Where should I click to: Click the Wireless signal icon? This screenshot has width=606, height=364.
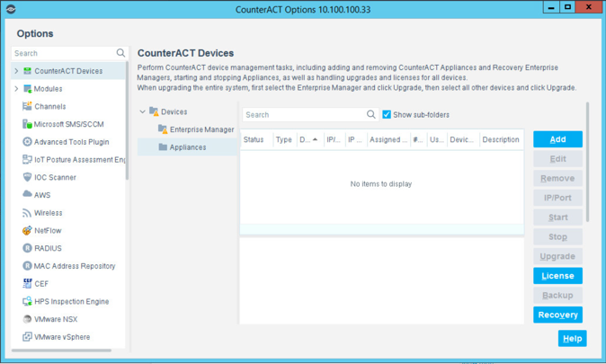[x=27, y=213]
